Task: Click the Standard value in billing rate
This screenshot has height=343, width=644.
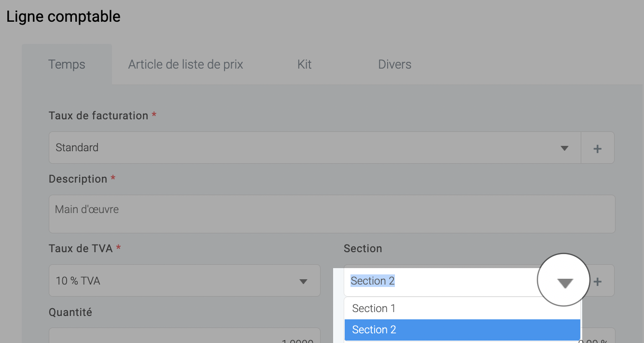Action: 77,148
